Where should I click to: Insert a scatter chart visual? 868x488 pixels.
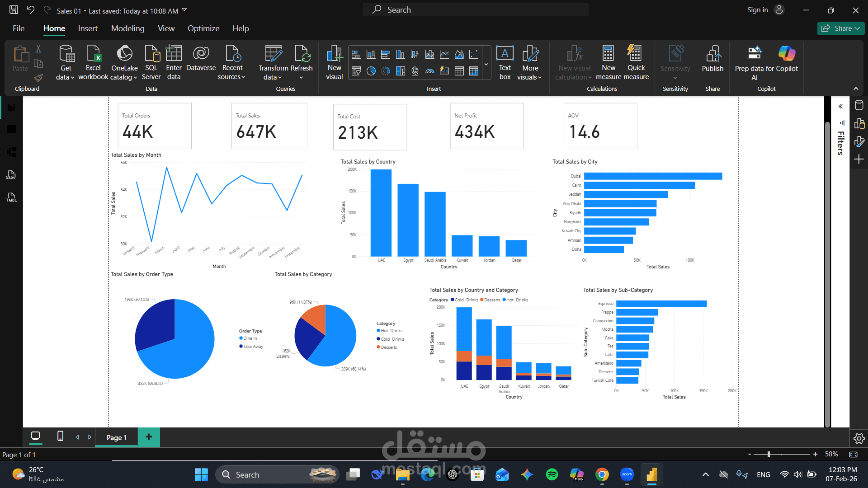click(x=474, y=55)
